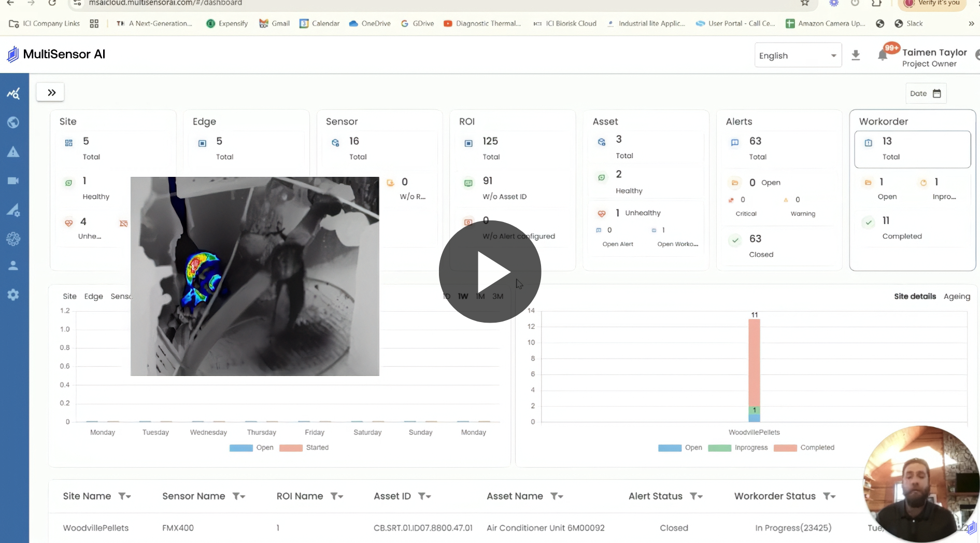The image size is (980, 543).
Task: Toggle Open series in left chart legend
Action: coord(251,448)
